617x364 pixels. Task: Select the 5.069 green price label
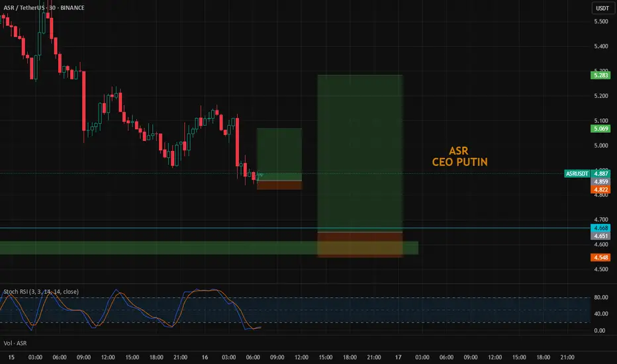coord(600,128)
